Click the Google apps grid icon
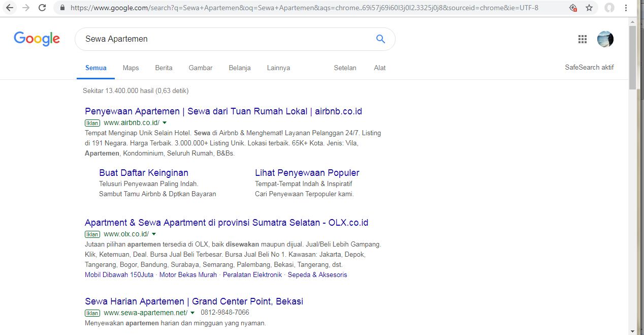644x335 pixels. pyautogui.click(x=582, y=39)
